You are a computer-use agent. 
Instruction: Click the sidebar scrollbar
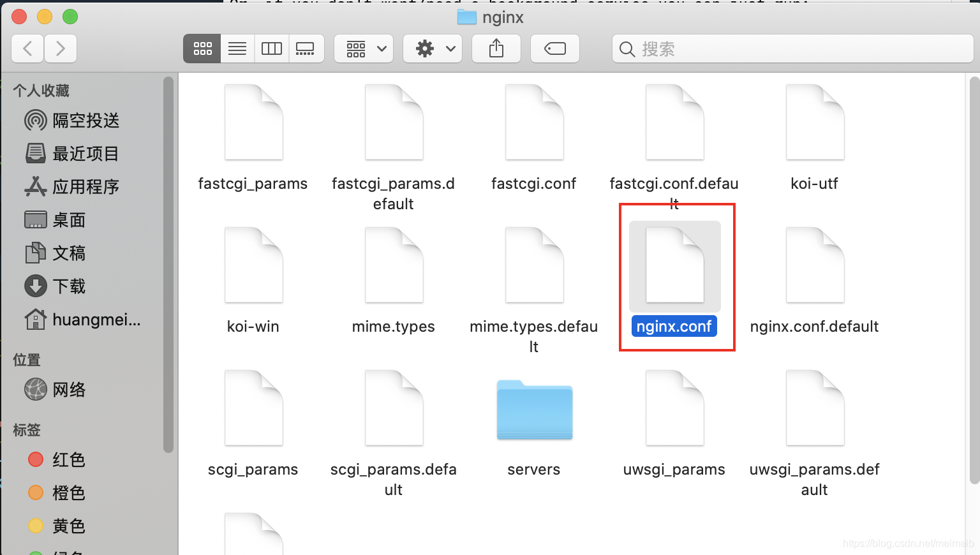(x=168, y=265)
